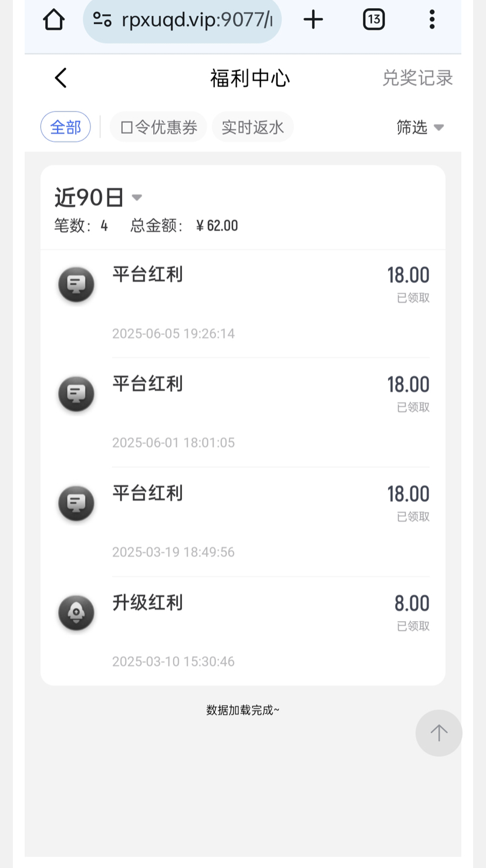Image resolution: width=486 pixels, height=868 pixels.
Task: Open the 兑奖记录 redemption records
Action: coord(417,78)
